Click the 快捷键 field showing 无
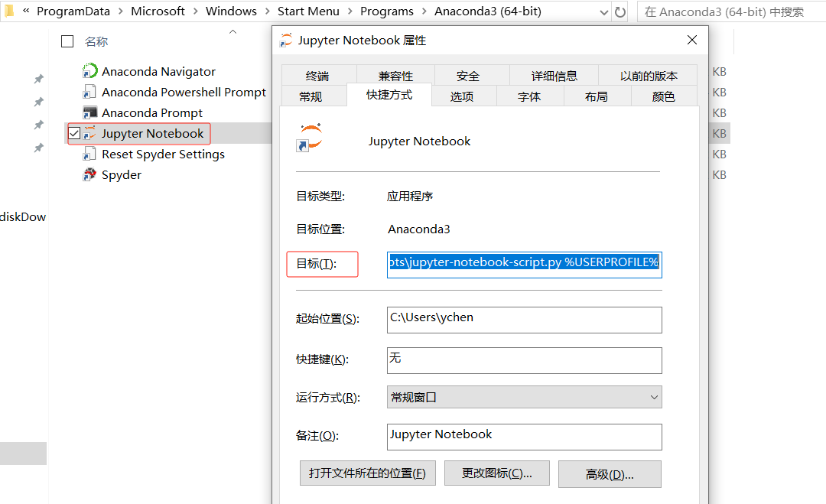Screen dimensions: 826x504 point(524,360)
